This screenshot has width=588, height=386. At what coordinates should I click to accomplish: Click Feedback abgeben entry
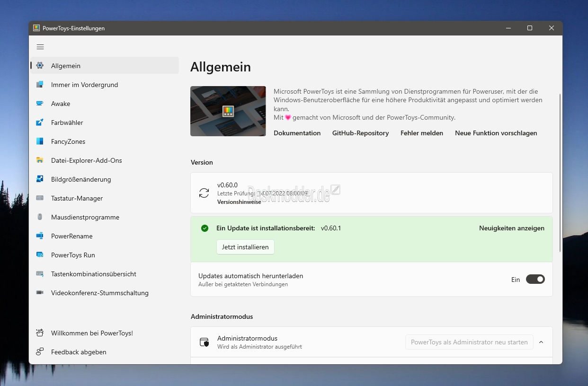tap(105, 352)
